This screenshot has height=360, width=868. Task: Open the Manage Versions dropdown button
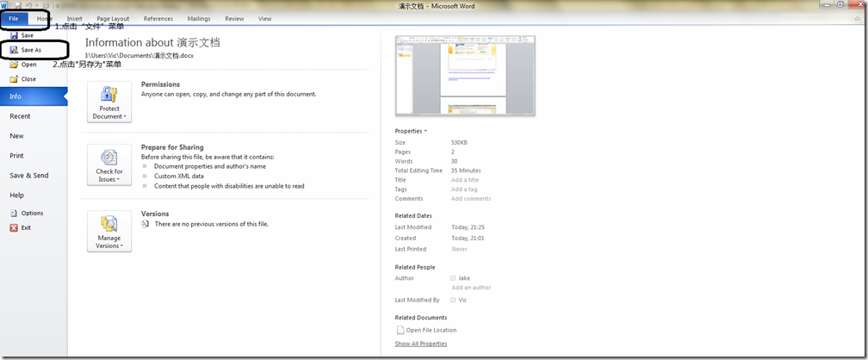pos(109,232)
